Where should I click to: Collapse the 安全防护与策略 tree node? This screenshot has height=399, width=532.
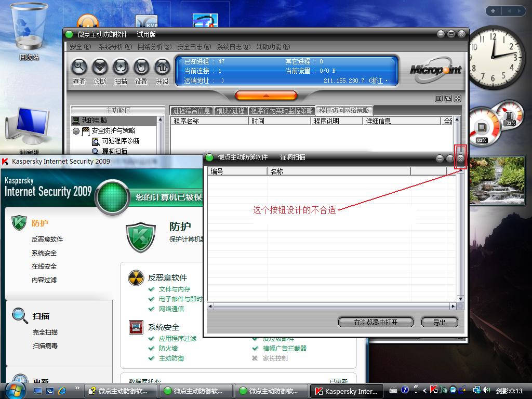pos(76,131)
